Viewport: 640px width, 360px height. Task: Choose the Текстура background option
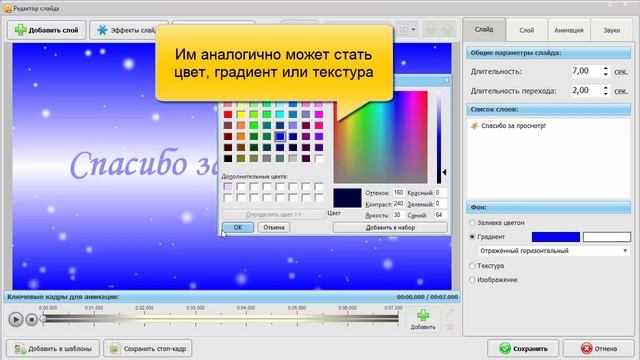click(x=472, y=266)
